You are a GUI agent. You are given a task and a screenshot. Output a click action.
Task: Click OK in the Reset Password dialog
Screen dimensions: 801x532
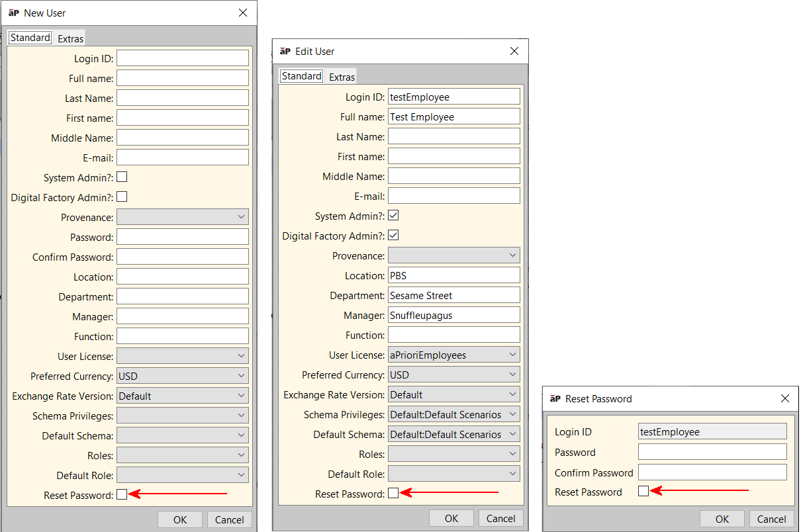pyautogui.click(x=722, y=519)
